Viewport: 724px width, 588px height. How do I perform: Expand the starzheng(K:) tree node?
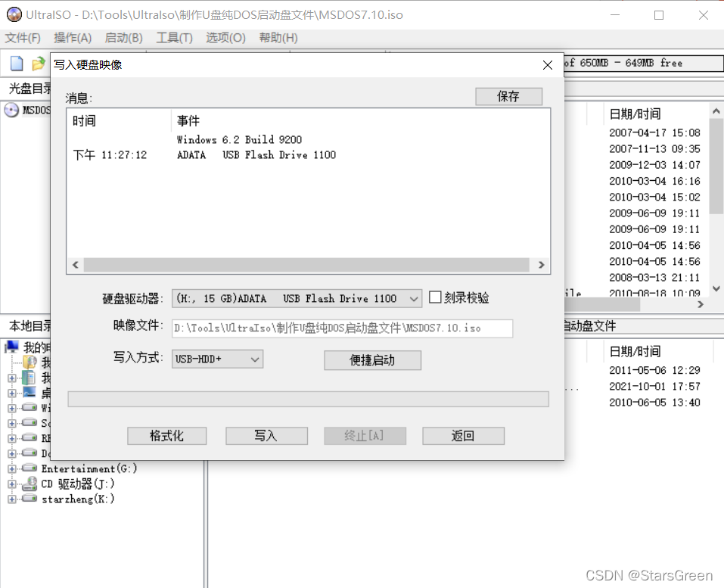coord(12,499)
